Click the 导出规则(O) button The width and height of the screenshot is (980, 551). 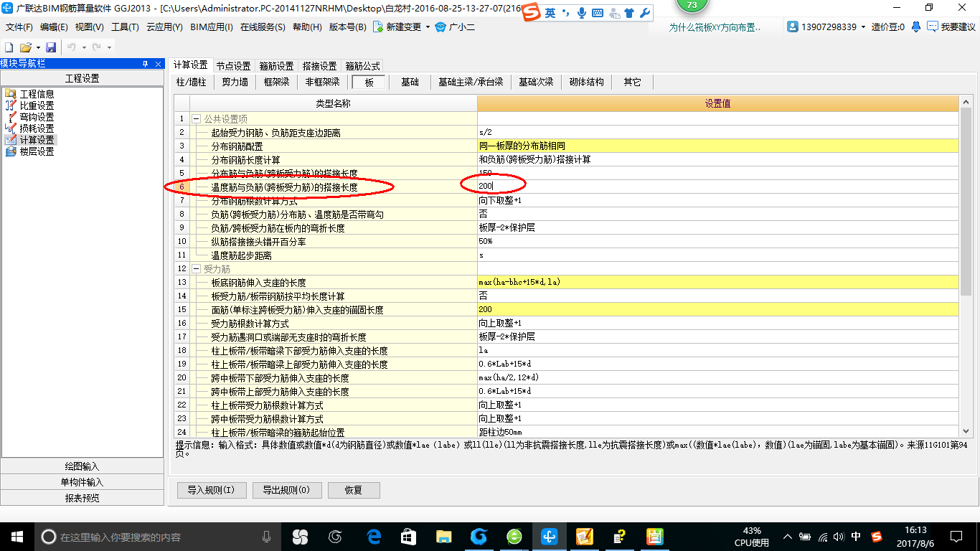(x=286, y=490)
